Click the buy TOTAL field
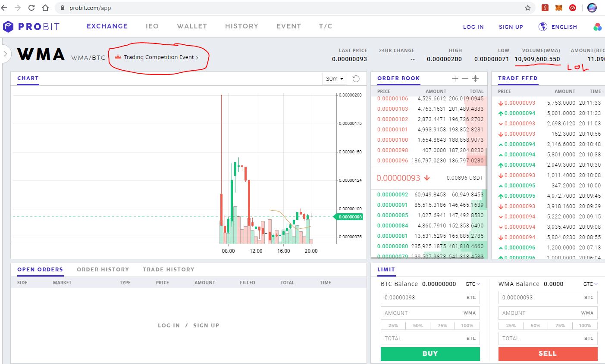This screenshot has height=364, width=605. [x=430, y=339]
